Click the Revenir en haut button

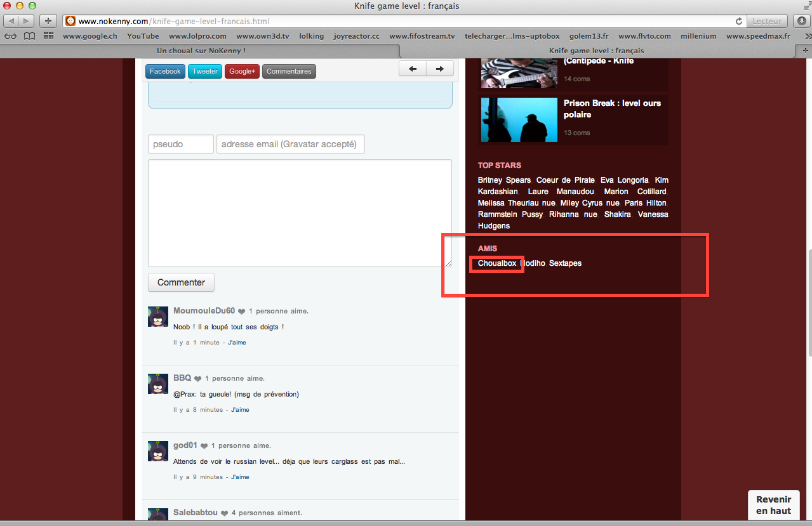click(773, 505)
